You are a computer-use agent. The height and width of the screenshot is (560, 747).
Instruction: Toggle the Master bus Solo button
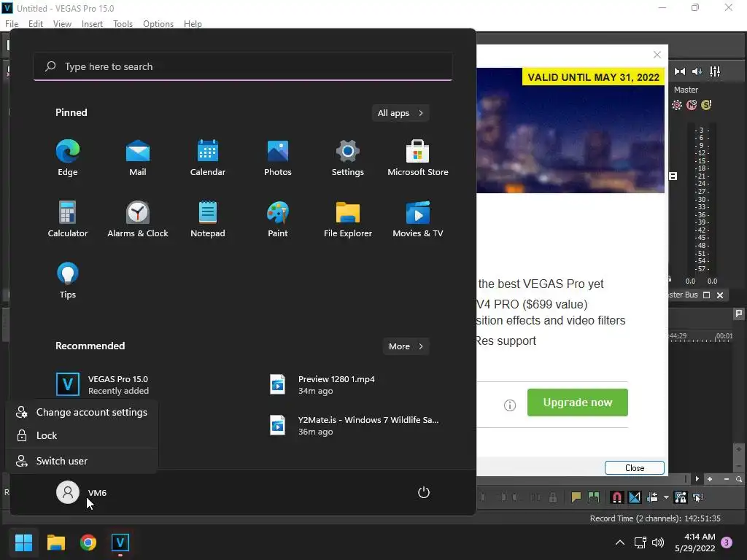tap(706, 105)
